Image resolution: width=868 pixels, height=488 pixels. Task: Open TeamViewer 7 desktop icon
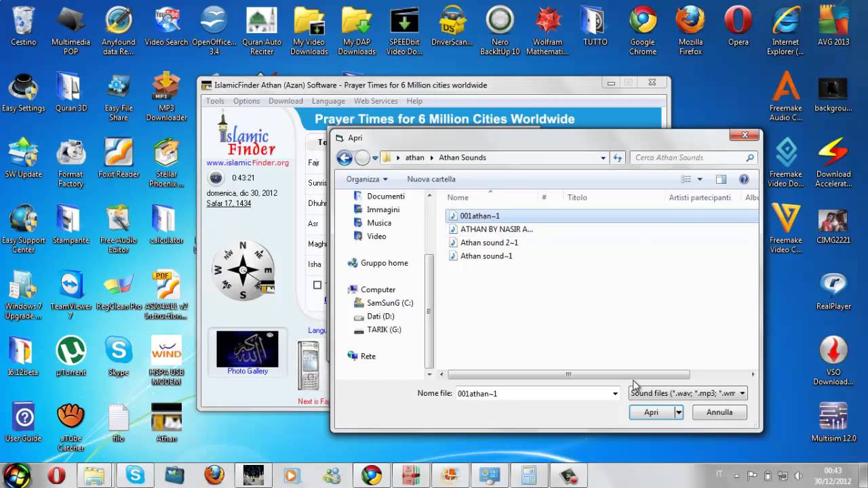[71, 295]
